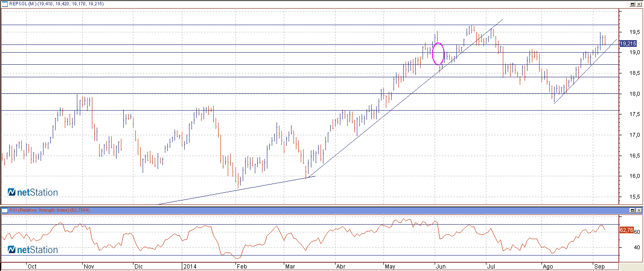
Task: Click the 18,5 price axis label
Action: tap(634, 73)
